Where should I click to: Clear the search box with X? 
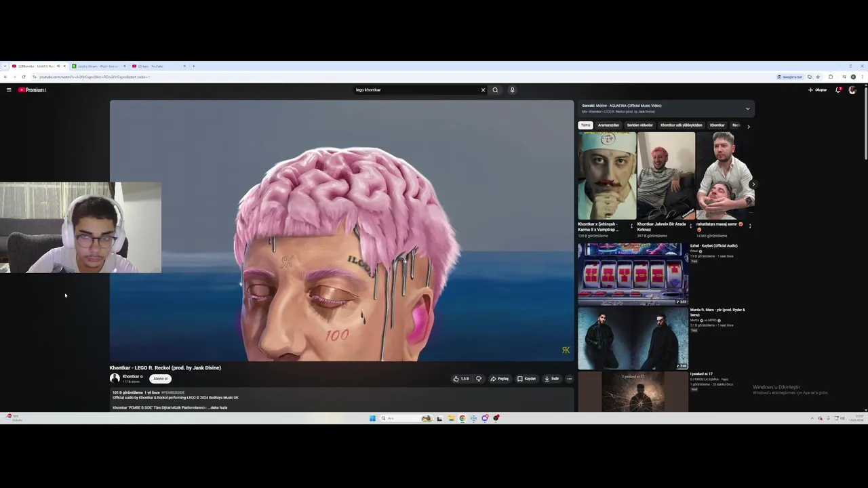(x=483, y=89)
